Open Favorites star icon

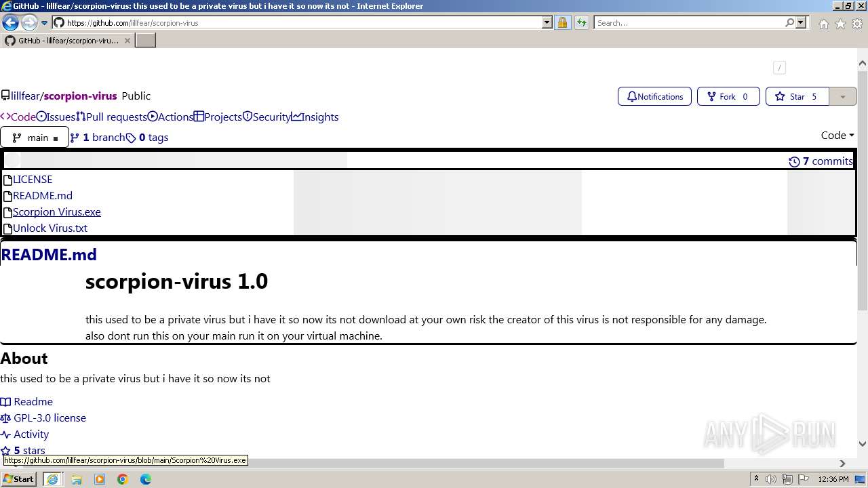tap(840, 24)
